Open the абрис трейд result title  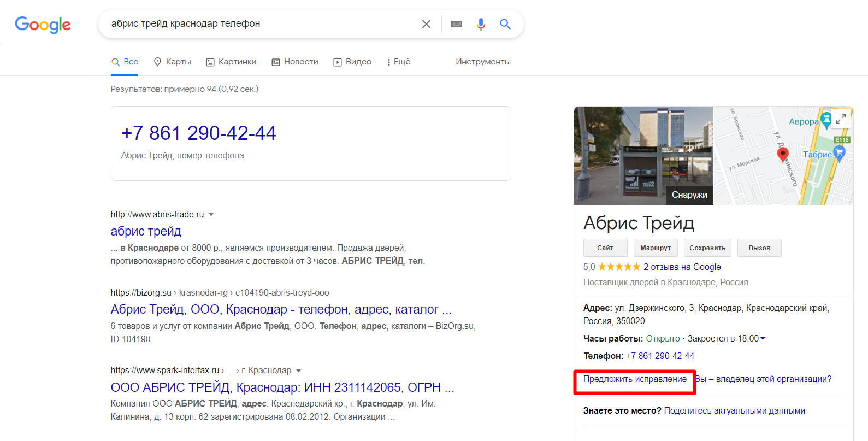pos(146,231)
